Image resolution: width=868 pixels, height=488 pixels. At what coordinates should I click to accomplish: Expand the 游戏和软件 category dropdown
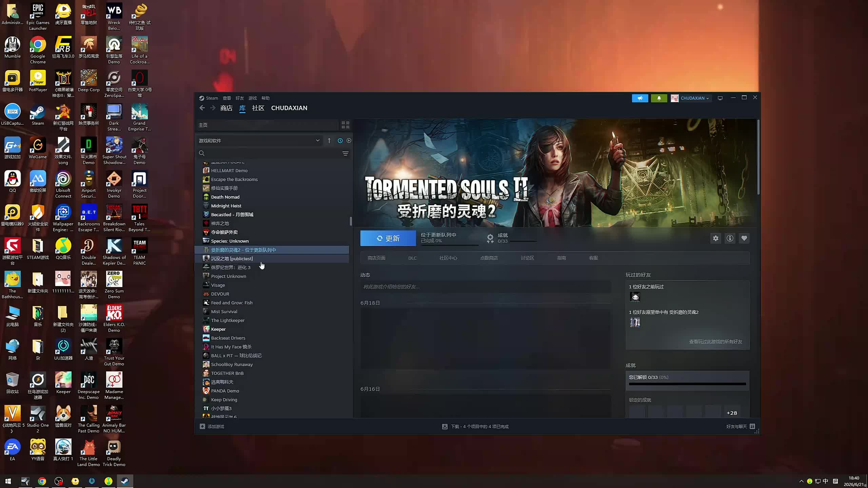point(259,141)
